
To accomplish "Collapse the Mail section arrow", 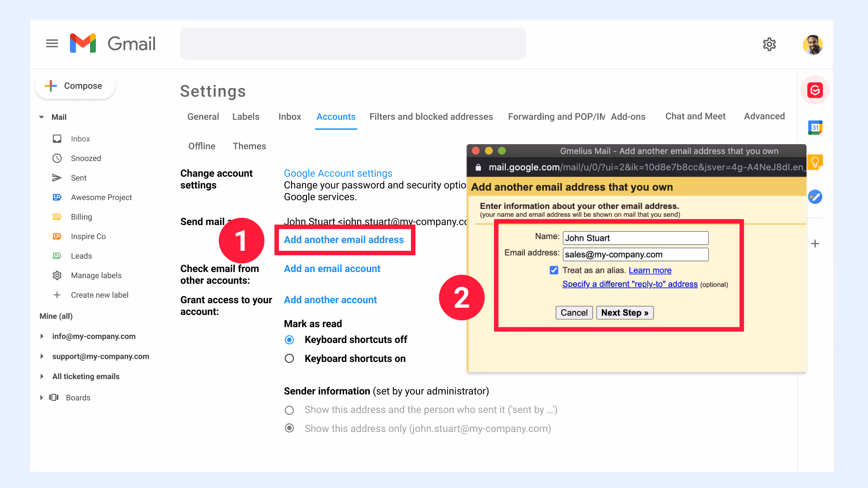I will tap(42, 117).
